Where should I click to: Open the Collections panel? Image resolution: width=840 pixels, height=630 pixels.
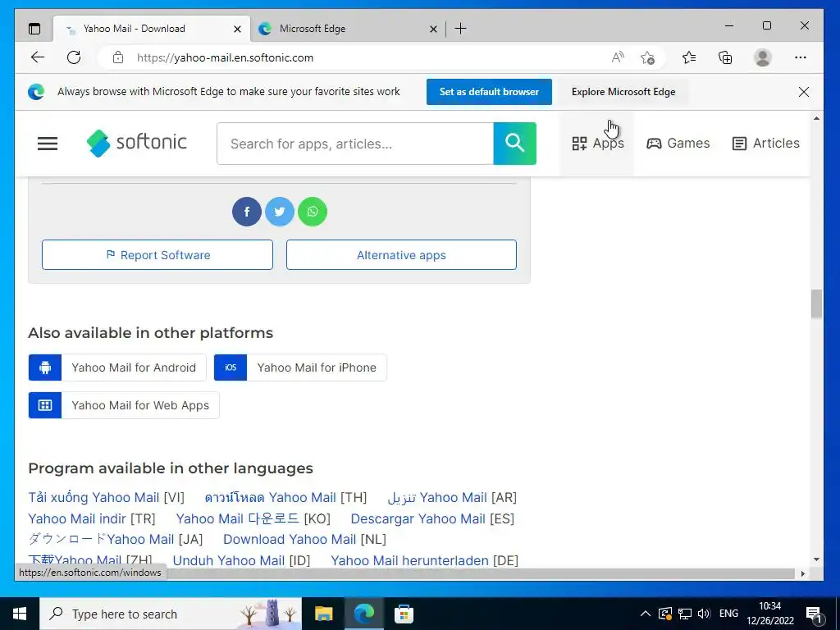[x=725, y=57]
